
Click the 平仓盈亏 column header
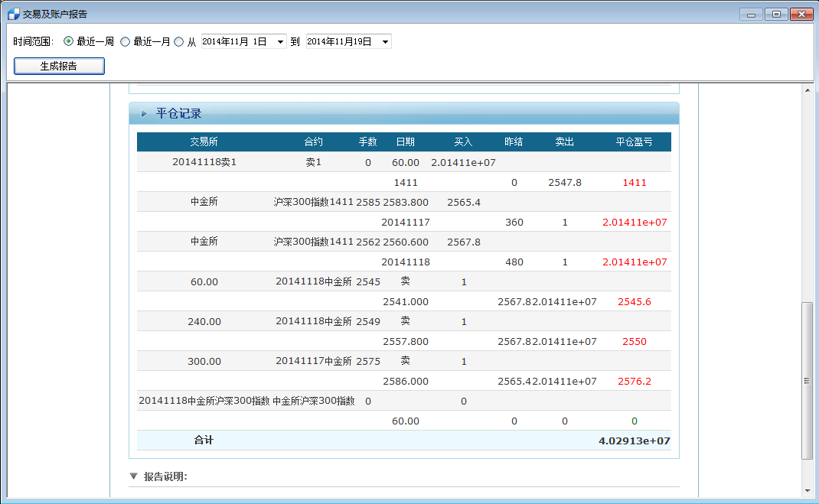click(635, 141)
